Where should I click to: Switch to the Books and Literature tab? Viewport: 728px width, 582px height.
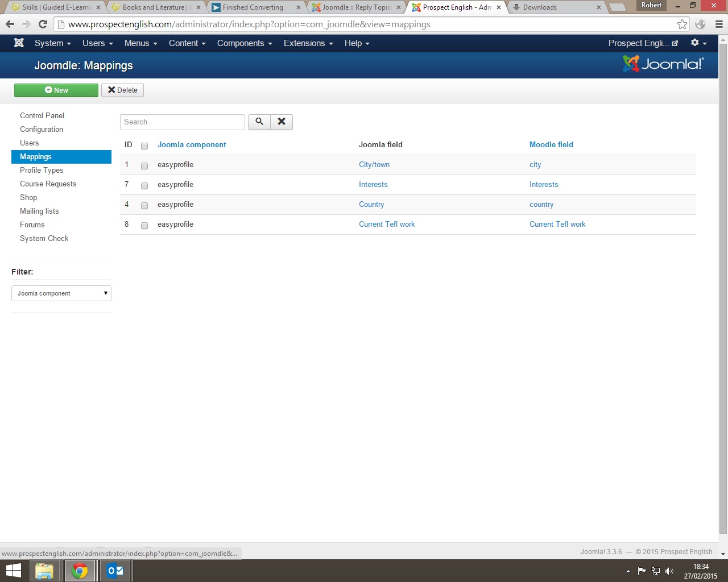(x=156, y=7)
